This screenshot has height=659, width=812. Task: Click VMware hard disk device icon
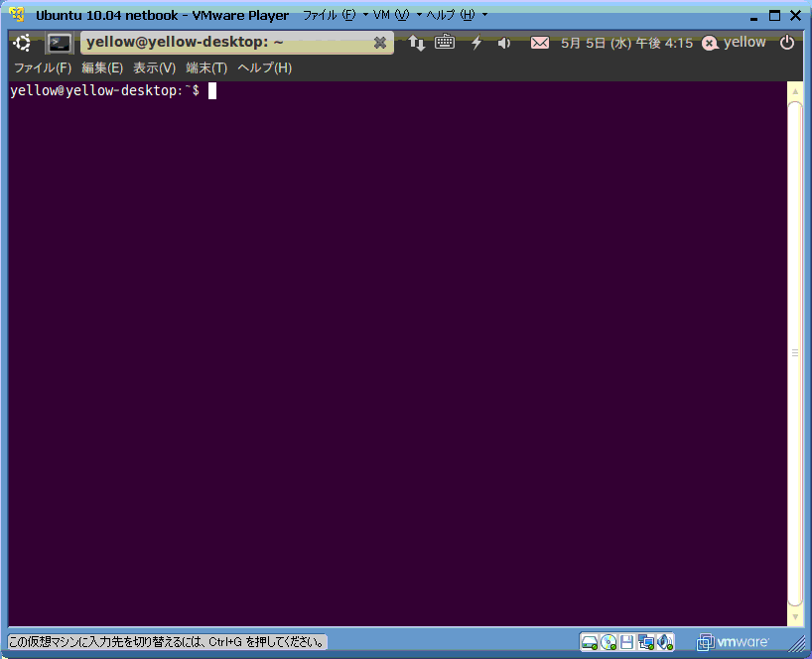coord(590,642)
